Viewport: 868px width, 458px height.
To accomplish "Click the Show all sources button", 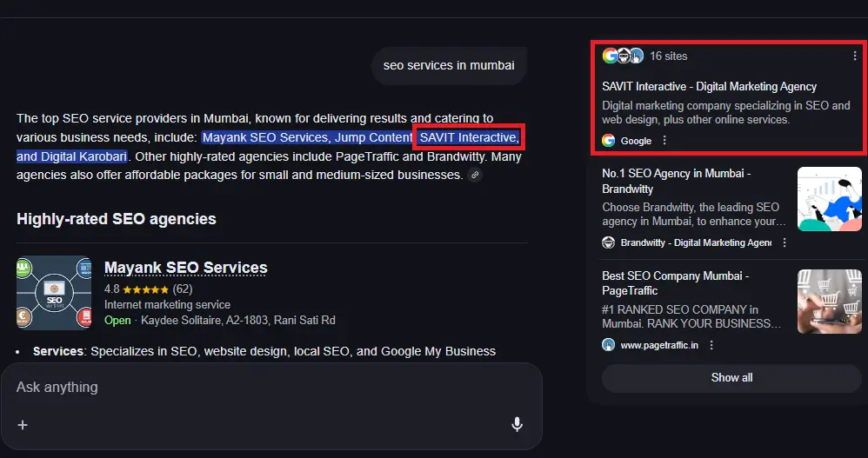I will 731,378.
